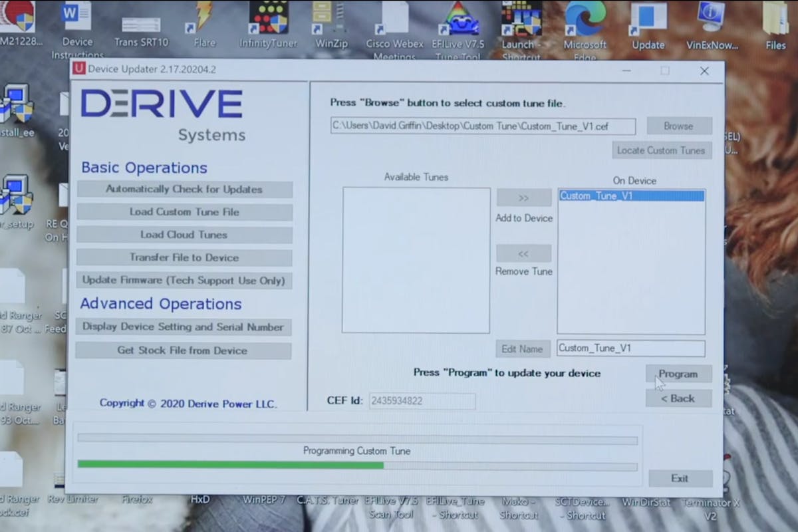Choose Get Stock File from Device
798x532 pixels.
tap(183, 350)
